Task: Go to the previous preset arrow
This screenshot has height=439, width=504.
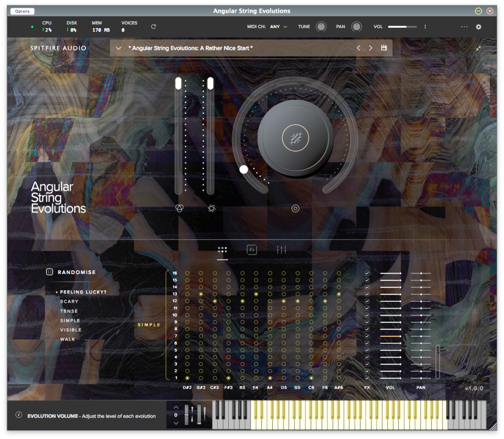Action: click(358, 48)
